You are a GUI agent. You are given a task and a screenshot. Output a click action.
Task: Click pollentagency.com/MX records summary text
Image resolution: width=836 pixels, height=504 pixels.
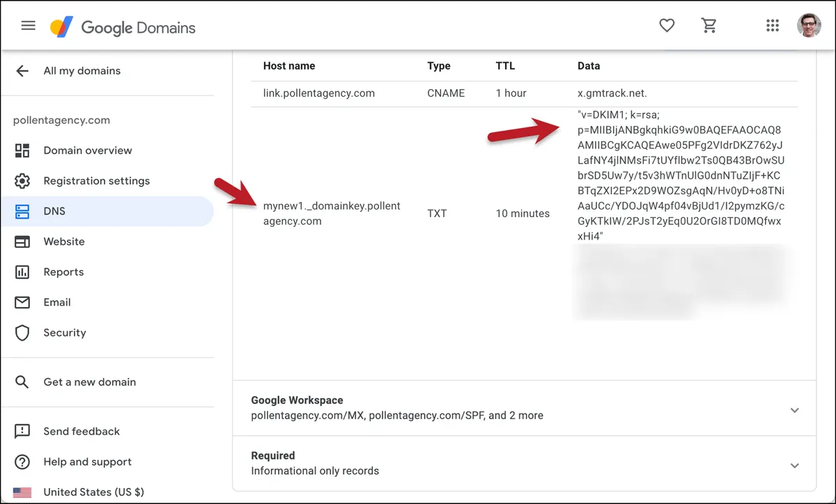click(x=397, y=416)
